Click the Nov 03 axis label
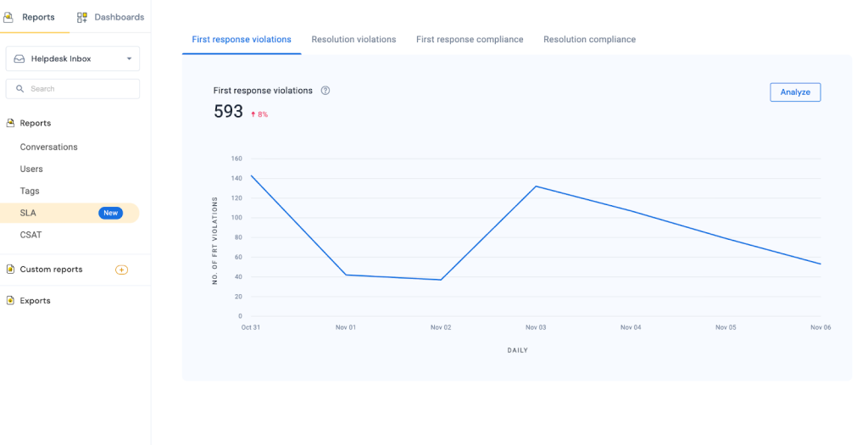868x445 pixels. tap(536, 328)
